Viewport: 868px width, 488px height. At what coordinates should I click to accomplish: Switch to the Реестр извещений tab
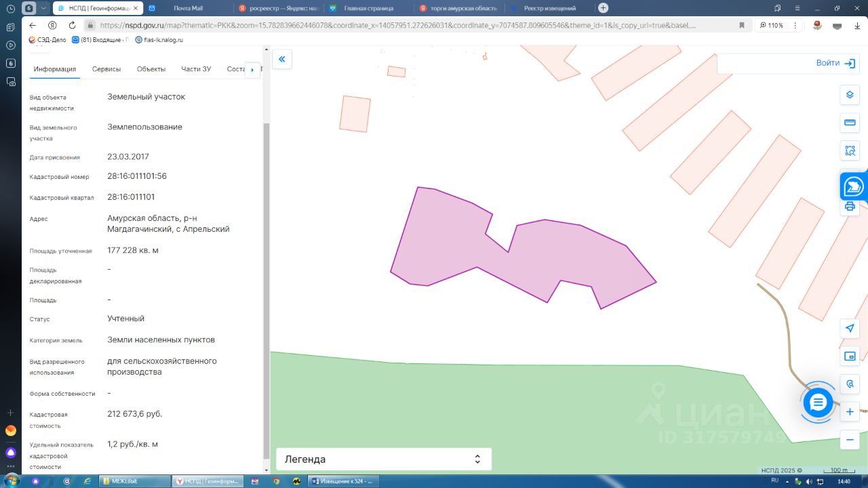click(x=549, y=8)
